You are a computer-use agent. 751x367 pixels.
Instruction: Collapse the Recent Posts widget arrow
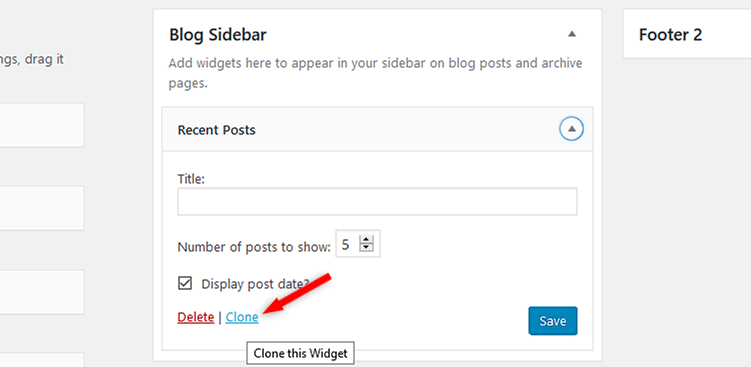(x=571, y=129)
